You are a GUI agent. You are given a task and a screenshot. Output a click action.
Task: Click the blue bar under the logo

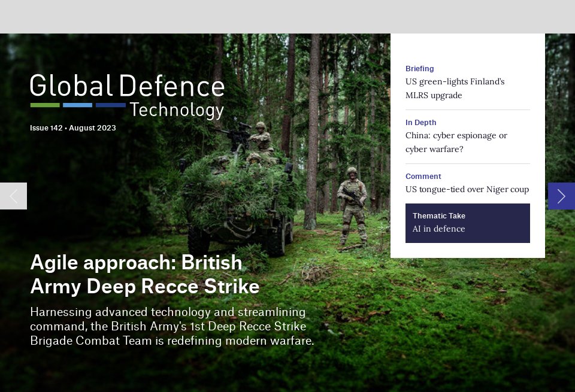pos(77,105)
